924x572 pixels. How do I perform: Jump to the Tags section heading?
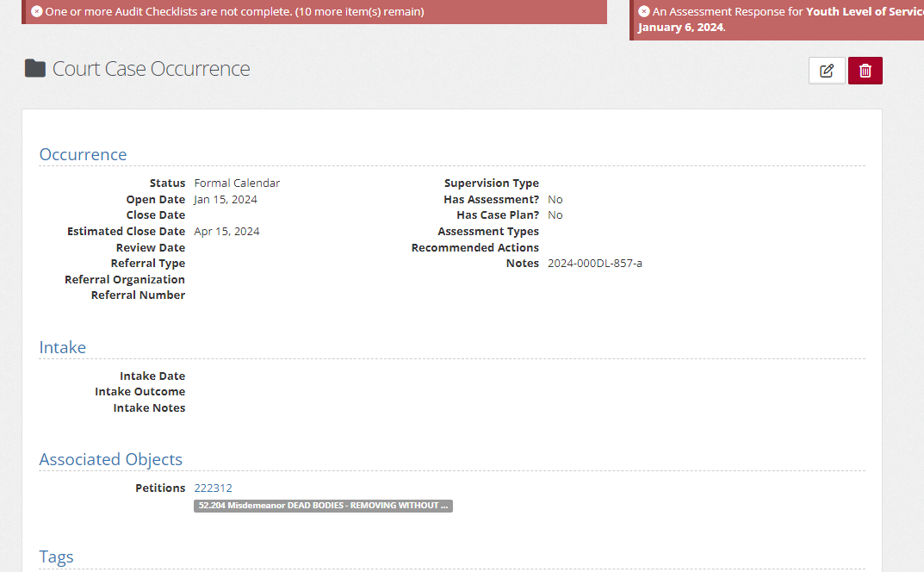click(x=57, y=556)
